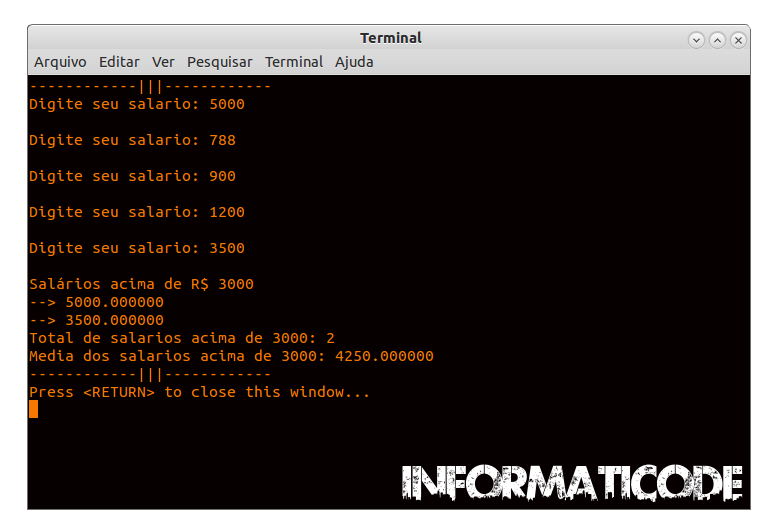Click 'Total de salarios acima de 3000: 2'
This screenshot has height=525, width=762.
click(182, 338)
